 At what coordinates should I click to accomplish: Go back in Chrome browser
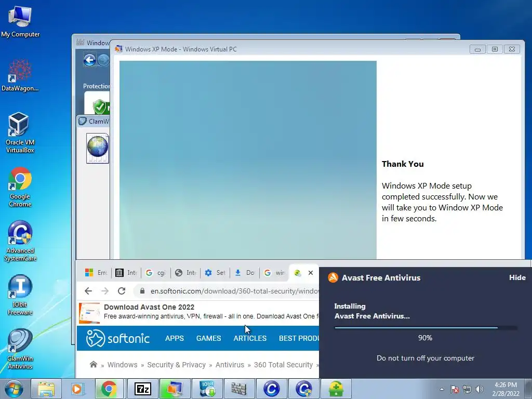pos(88,291)
